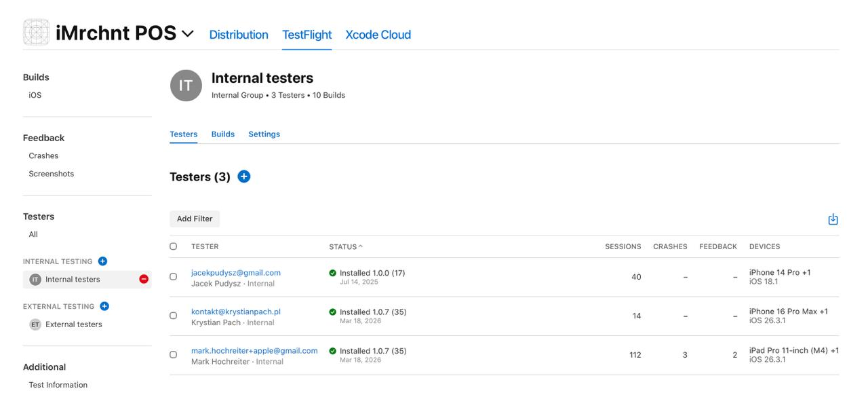Click the iPhone 14 Pro +1 device entry

click(x=780, y=273)
